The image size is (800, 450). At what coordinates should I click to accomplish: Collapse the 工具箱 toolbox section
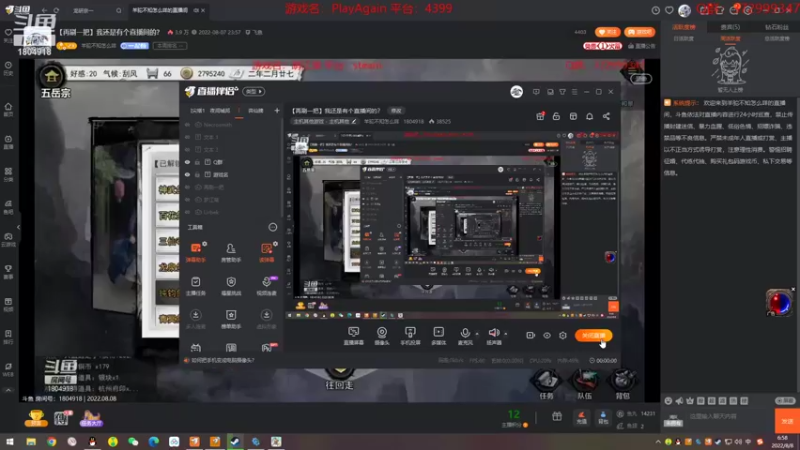[272, 227]
